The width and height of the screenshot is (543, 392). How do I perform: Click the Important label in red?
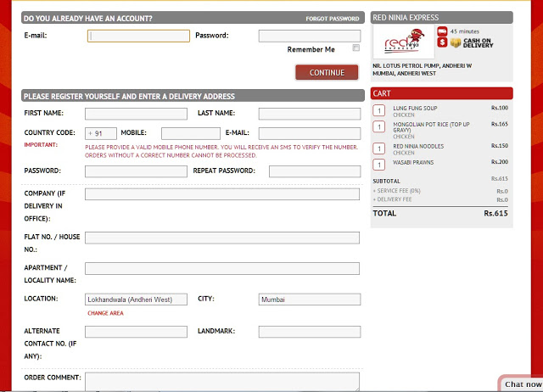[41, 145]
